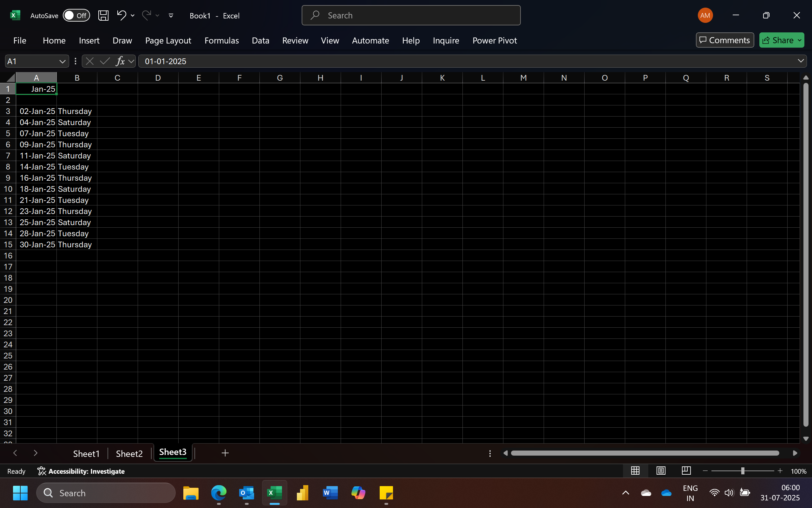This screenshot has height=508, width=812.
Task: Click the title bar Search box
Action: [411, 16]
